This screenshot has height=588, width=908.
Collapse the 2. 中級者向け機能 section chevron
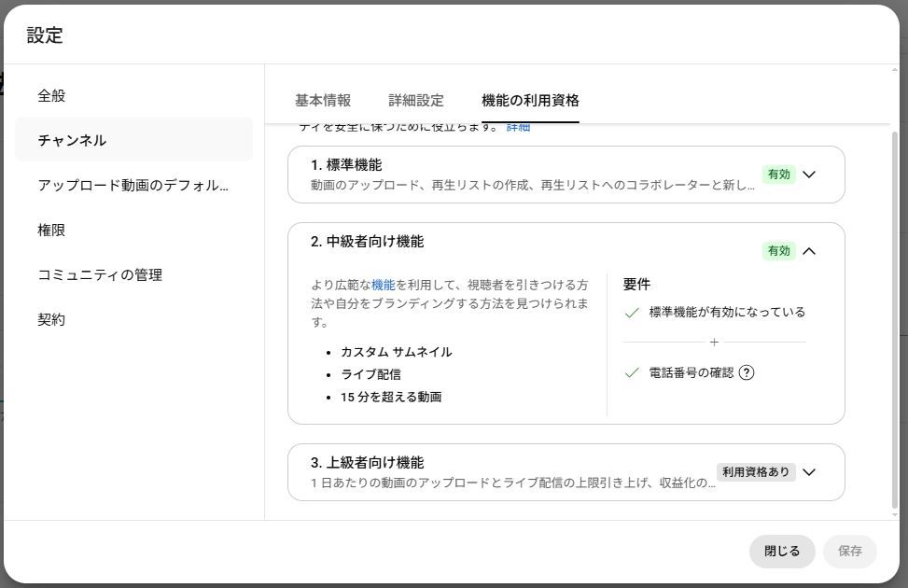(x=809, y=251)
